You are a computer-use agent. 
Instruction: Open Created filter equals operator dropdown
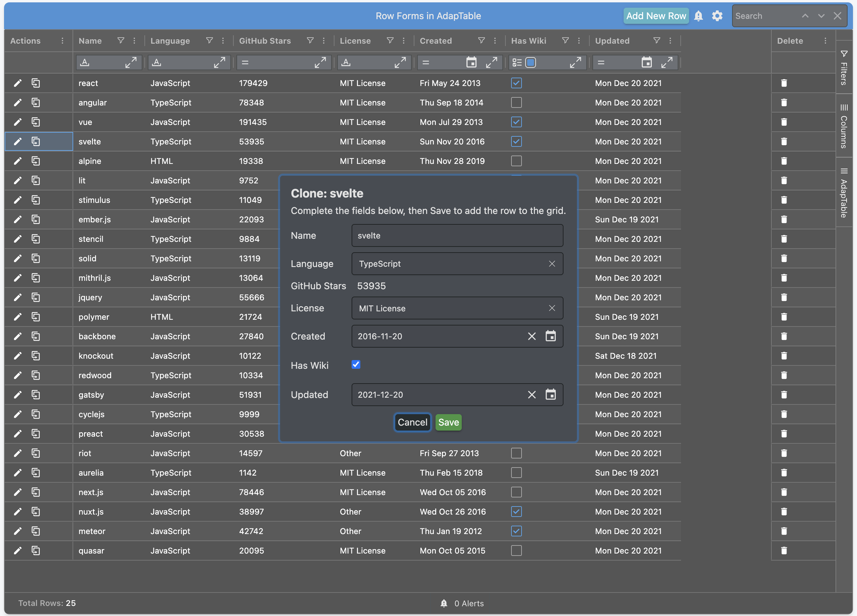tap(426, 62)
